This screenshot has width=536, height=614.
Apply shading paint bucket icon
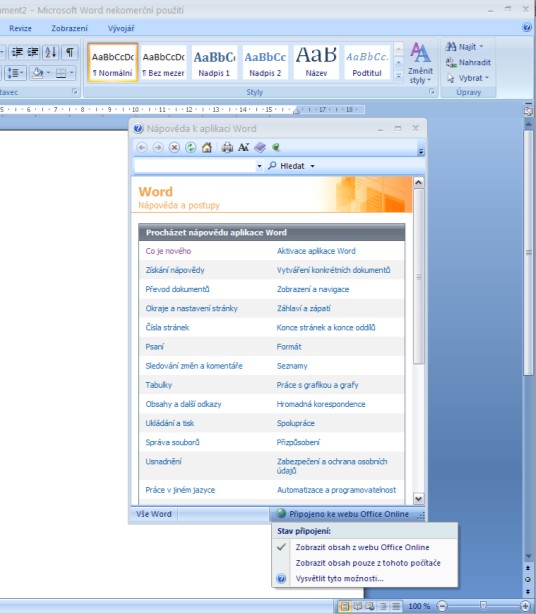click(38, 72)
